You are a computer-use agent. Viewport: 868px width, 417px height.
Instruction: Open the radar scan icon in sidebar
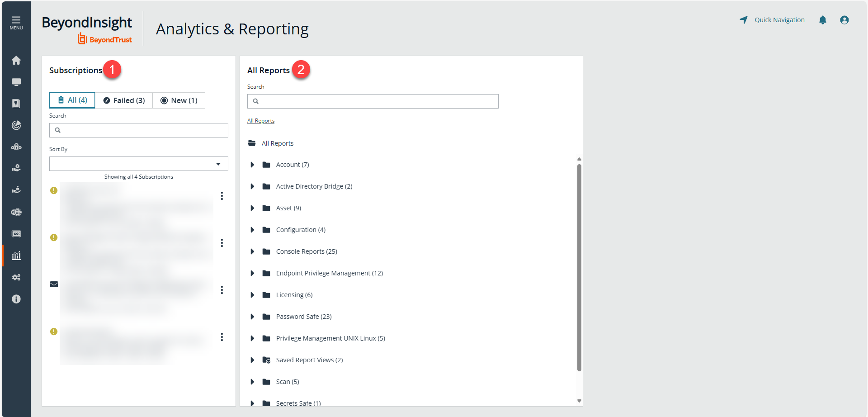click(16, 125)
